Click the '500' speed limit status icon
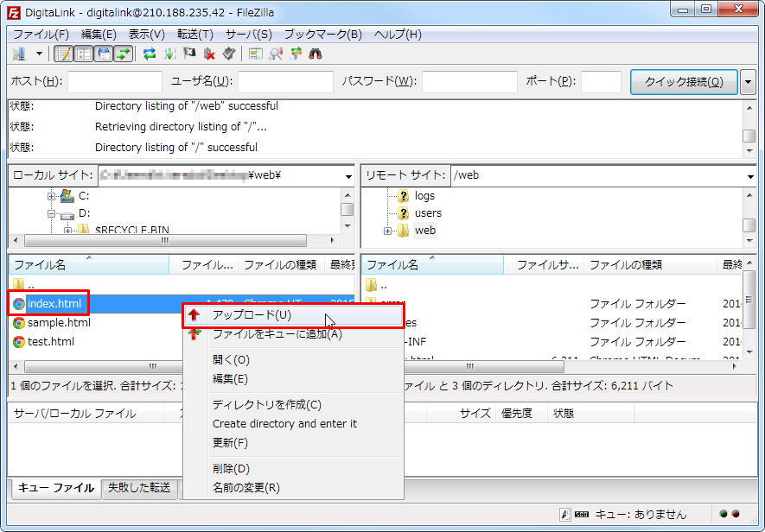The height and width of the screenshot is (532, 765). [582, 514]
